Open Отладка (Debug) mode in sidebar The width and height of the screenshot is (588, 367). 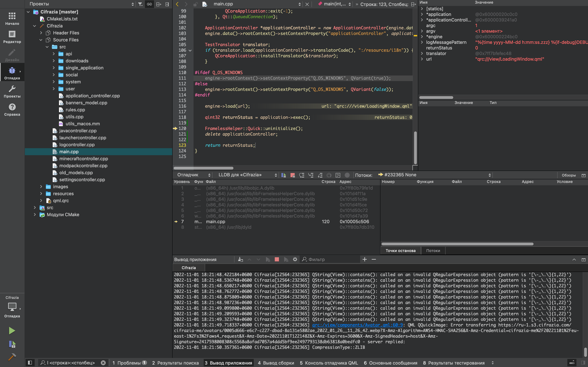[x=12, y=73]
